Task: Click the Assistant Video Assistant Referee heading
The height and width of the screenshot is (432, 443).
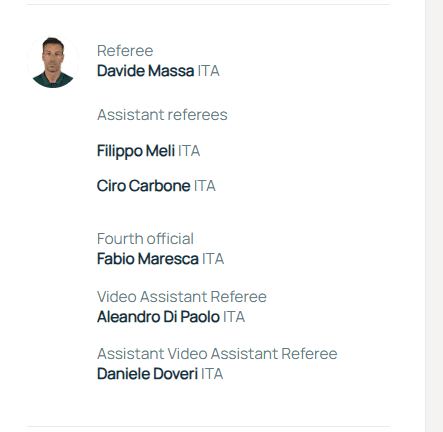Action: (217, 354)
